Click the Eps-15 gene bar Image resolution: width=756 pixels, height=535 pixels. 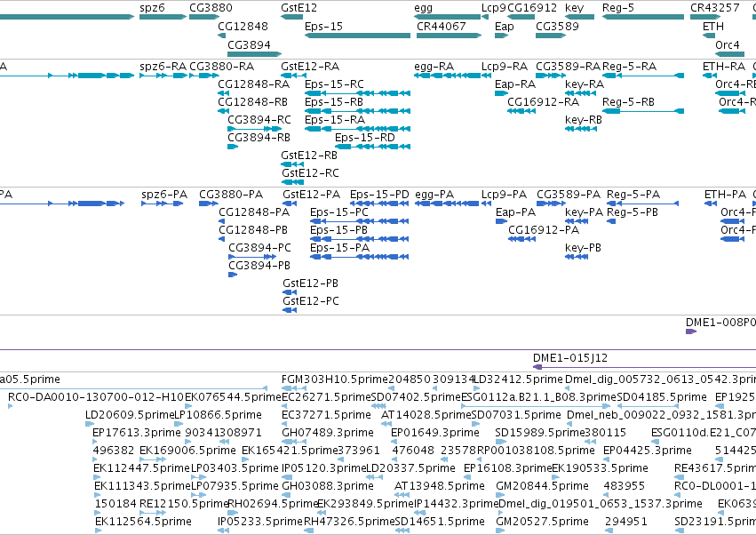[357, 36]
